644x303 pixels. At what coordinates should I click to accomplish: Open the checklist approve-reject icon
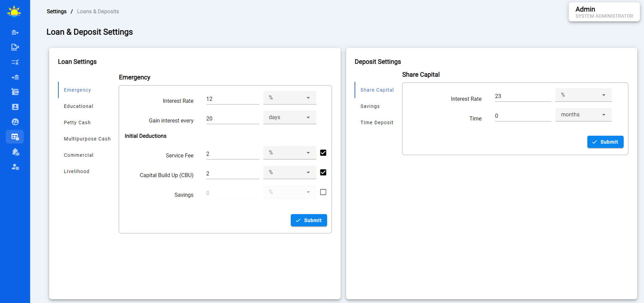15,62
